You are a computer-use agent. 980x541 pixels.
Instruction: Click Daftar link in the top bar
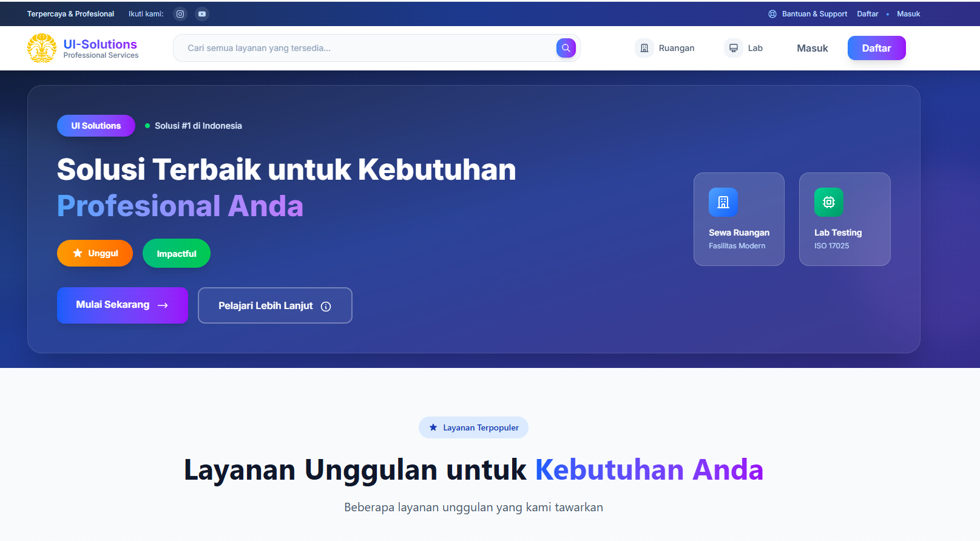(868, 14)
